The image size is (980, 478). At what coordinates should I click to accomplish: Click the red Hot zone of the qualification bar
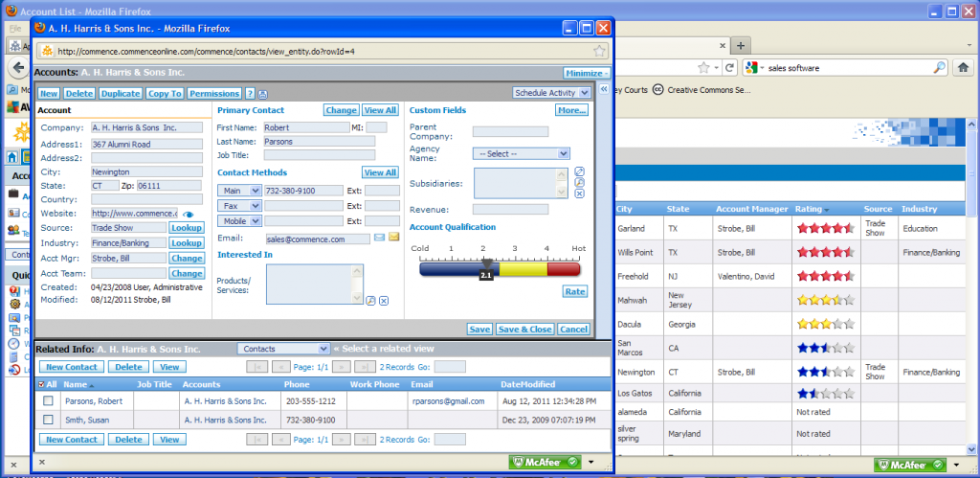coord(563,269)
